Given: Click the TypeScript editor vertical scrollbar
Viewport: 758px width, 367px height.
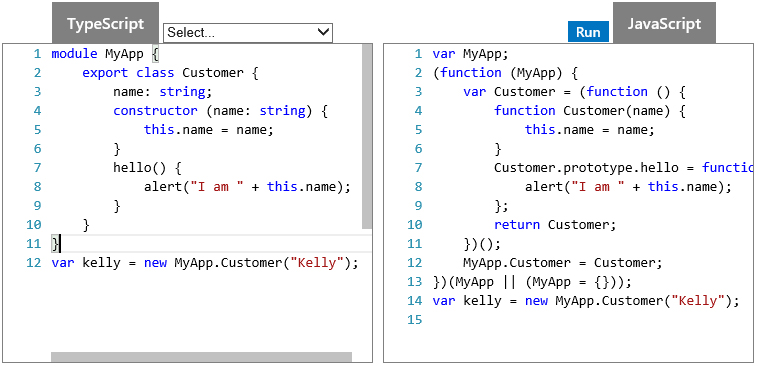Looking at the screenshot, I should 367,136.
